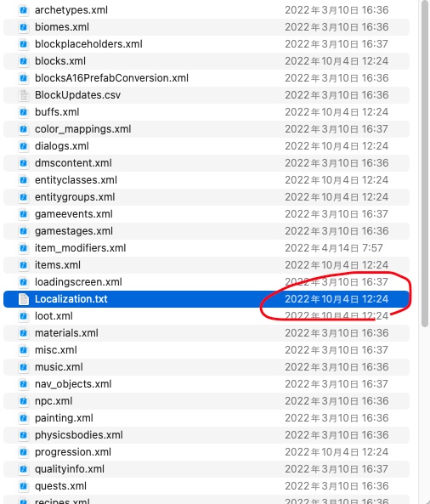The image size is (430, 504).
Task: Click the highlighted Localization.txt date cell
Action: tap(337, 299)
